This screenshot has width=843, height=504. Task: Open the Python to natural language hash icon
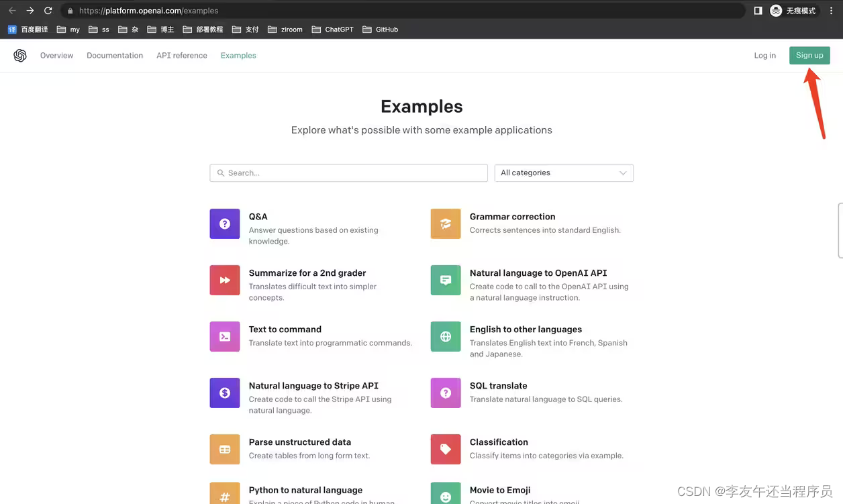225,493
